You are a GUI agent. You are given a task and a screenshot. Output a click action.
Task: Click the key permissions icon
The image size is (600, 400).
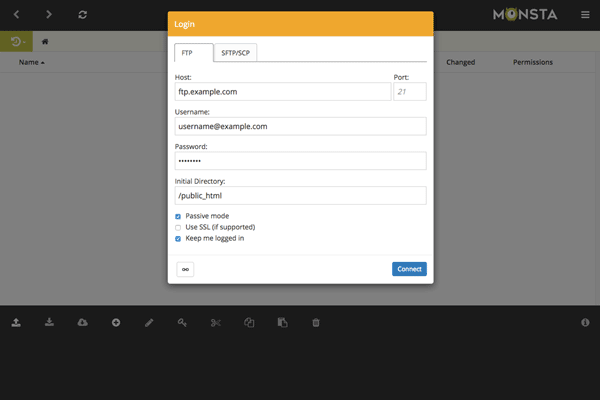pos(182,323)
